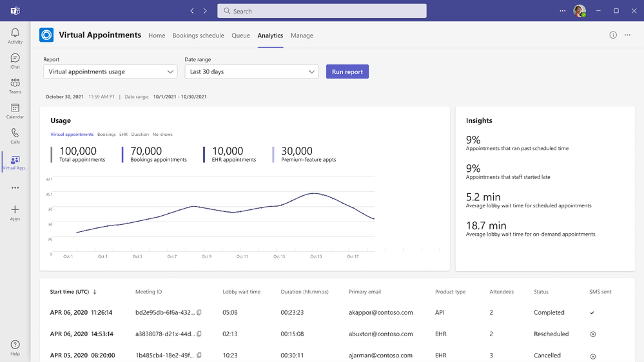This screenshot has height=362, width=644.
Task: Select the No shows chart filter
Action: coord(162,135)
